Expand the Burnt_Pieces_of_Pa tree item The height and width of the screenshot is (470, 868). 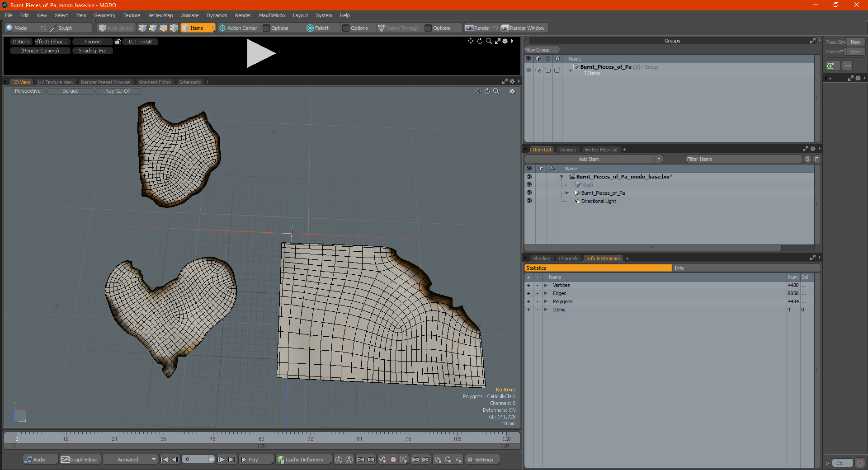point(567,193)
